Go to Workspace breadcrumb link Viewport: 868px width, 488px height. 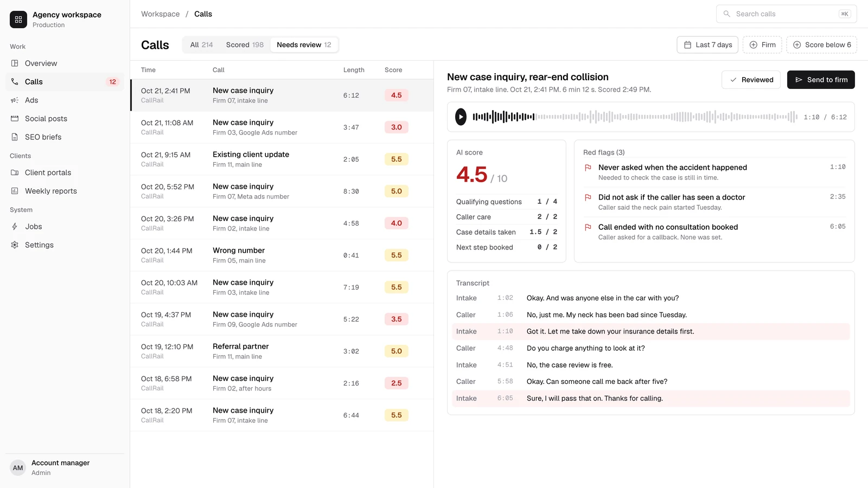160,14
